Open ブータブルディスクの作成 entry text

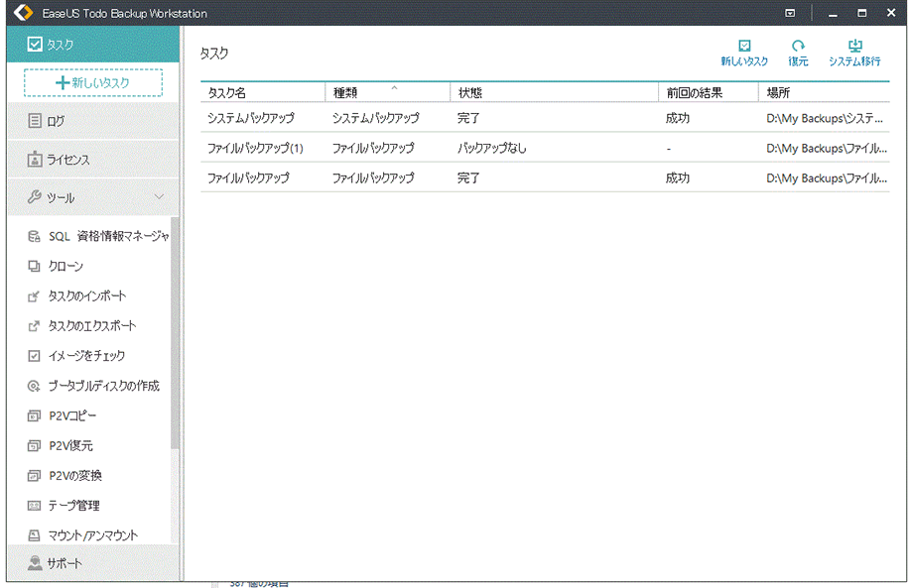pos(103,386)
